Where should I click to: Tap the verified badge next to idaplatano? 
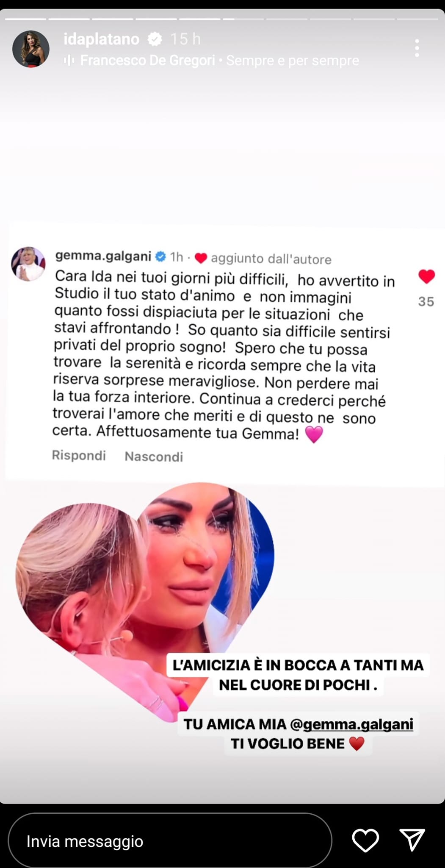155,39
